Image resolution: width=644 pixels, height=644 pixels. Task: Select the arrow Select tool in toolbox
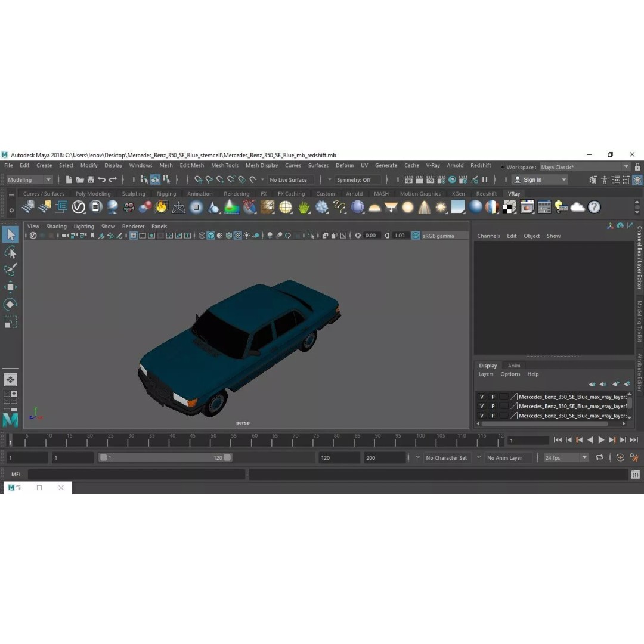pyautogui.click(x=11, y=234)
